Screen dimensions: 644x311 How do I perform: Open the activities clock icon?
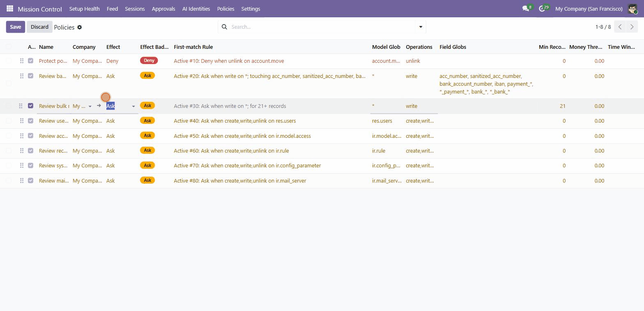[542, 9]
